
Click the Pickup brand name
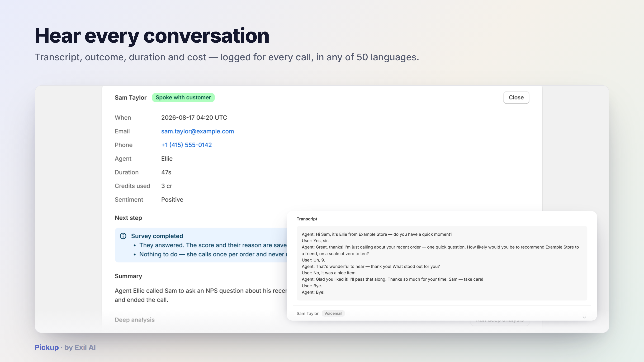tap(47, 347)
